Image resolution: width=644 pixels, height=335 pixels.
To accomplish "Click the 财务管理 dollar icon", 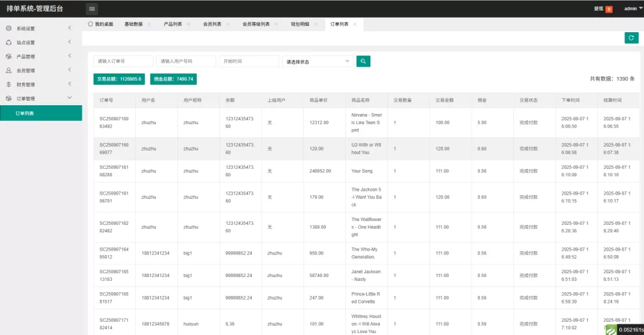I will (x=9, y=84).
